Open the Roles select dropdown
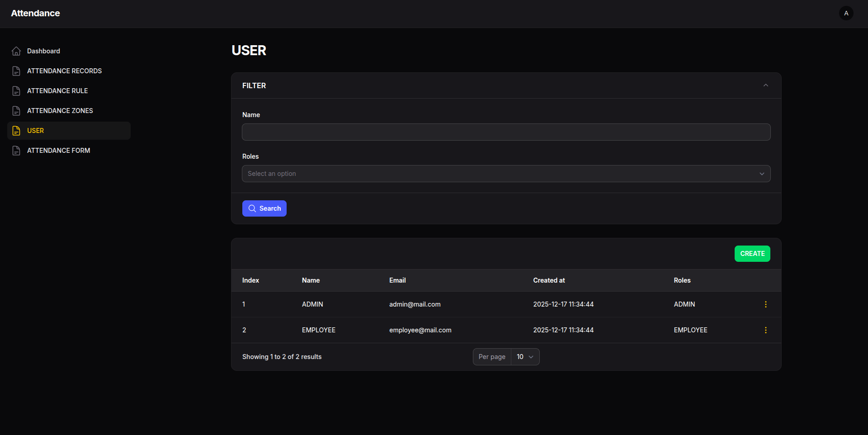Image resolution: width=868 pixels, height=435 pixels. [506, 174]
